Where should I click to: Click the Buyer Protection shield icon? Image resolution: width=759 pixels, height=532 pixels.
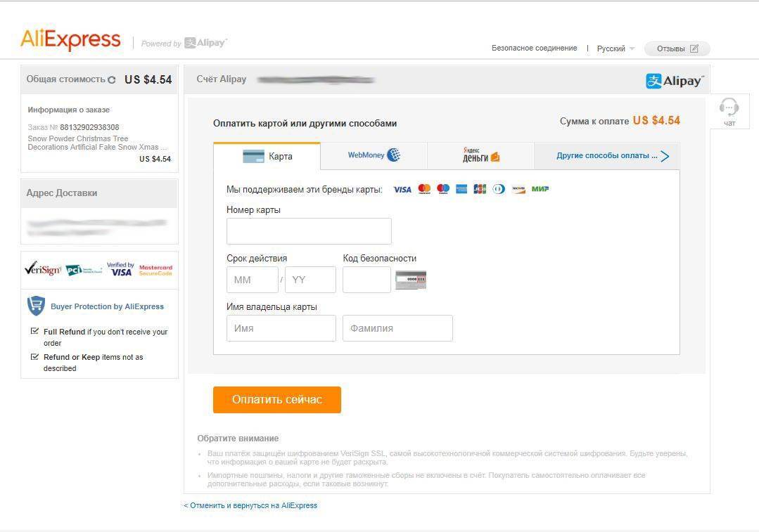pyautogui.click(x=36, y=306)
